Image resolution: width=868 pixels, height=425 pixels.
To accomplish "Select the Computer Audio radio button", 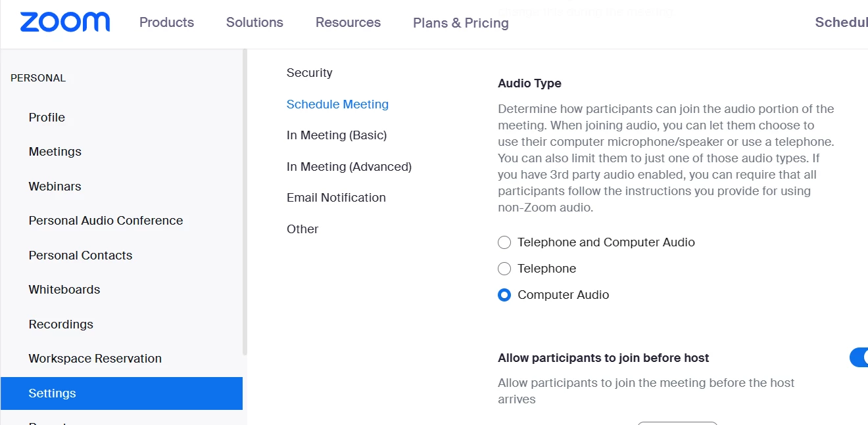I will (x=504, y=295).
